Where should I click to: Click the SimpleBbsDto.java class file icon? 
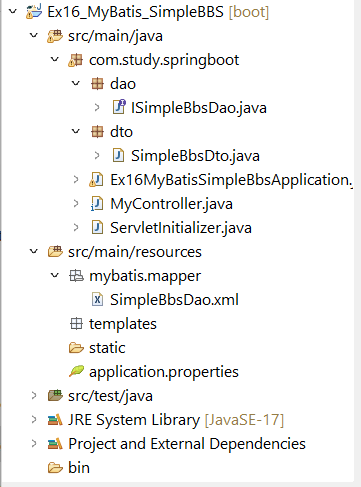coord(118,155)
